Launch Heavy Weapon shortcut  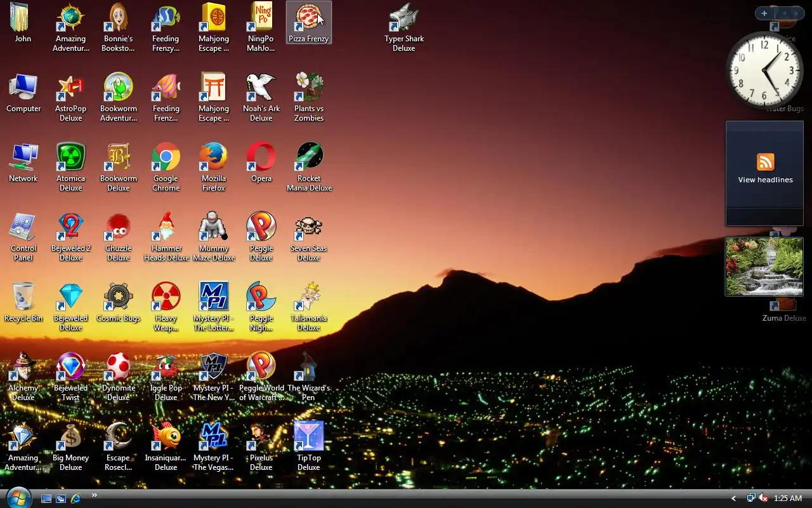tap(166, 307)
